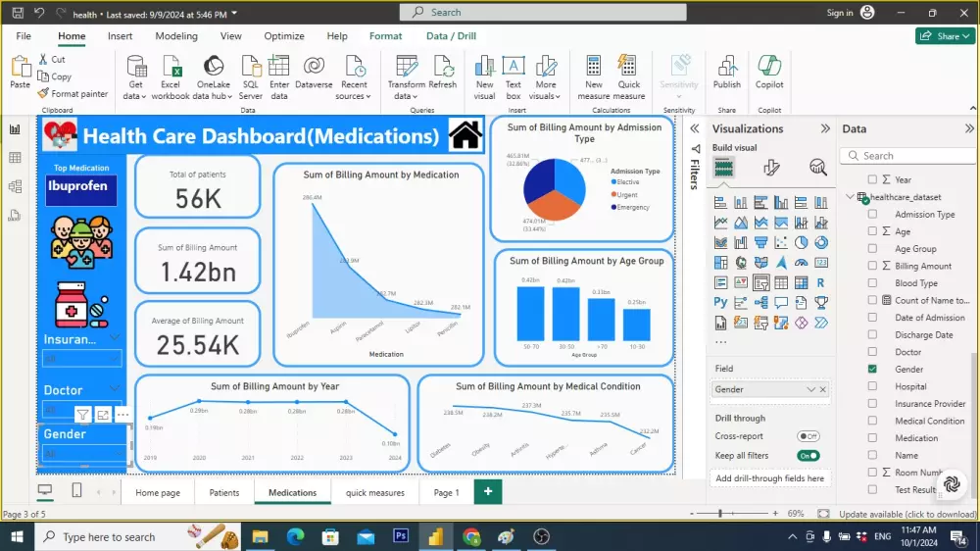Switch to mobile layout view
Screen dimensions: 980x551
click(76, 490)
